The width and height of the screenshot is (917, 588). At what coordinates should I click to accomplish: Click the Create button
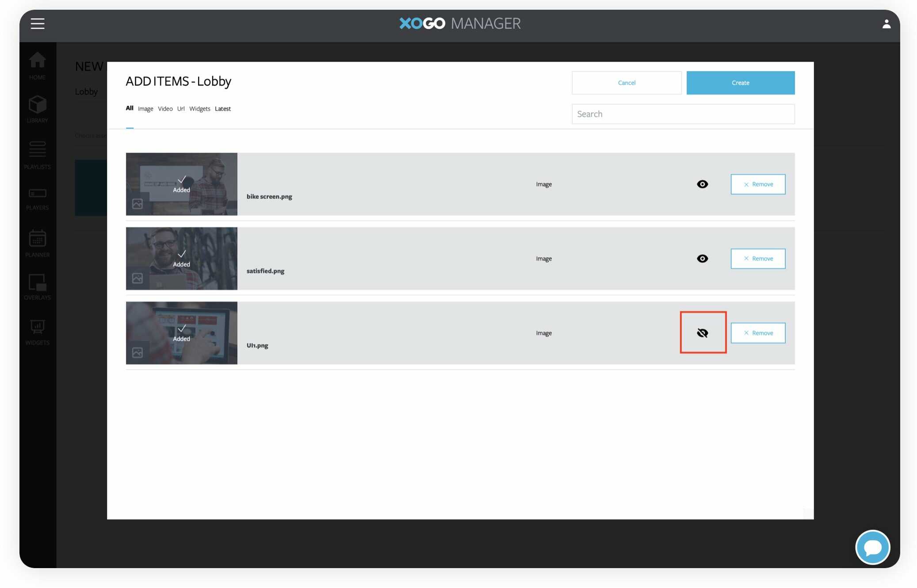point(740,83)
